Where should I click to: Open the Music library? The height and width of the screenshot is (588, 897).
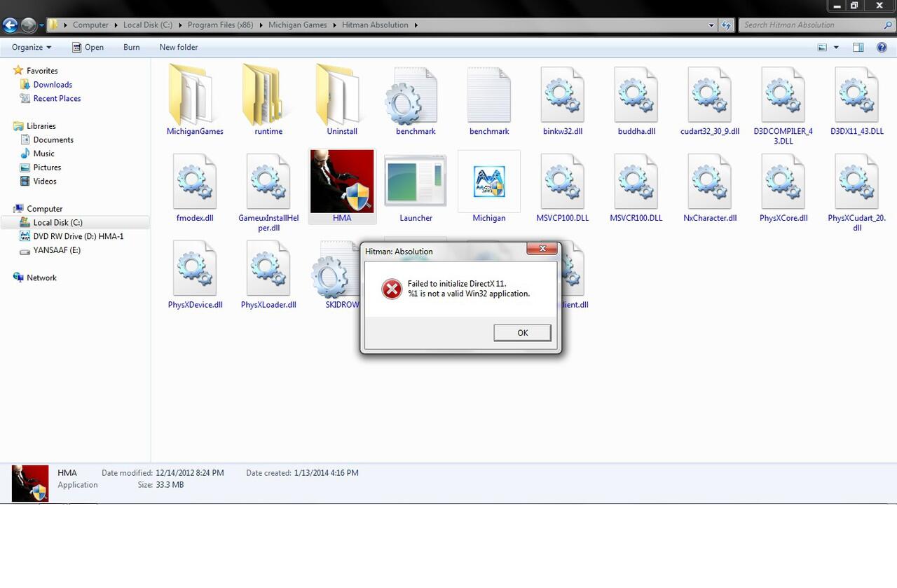tap(43, 153)
